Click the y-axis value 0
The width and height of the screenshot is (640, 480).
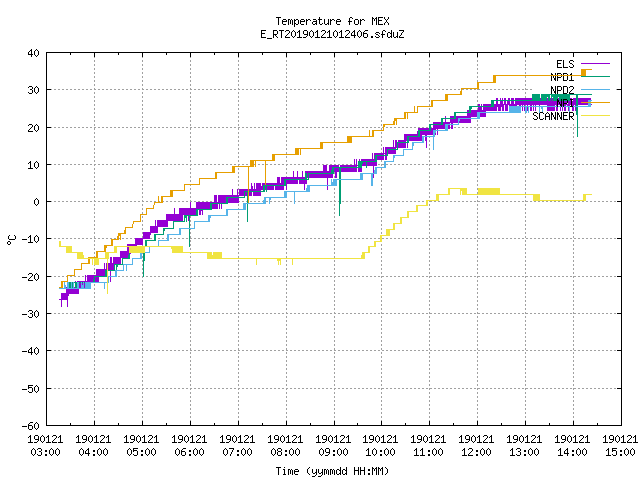(37, 202)
